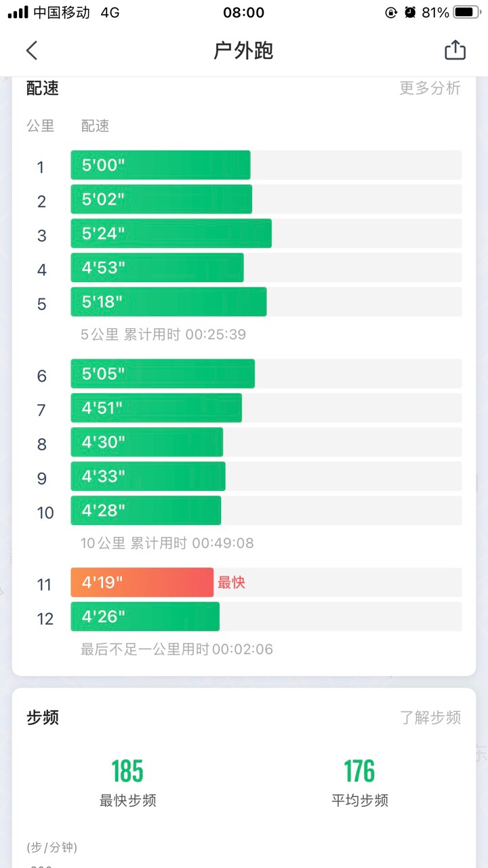The width and height of the screenshot is (488, 868).
Task: Tap the alarm clock status icon
Action: tap(409, 12)
